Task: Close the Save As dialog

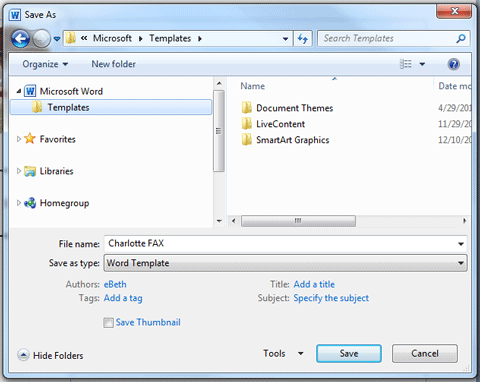Action: coord(454,11)
